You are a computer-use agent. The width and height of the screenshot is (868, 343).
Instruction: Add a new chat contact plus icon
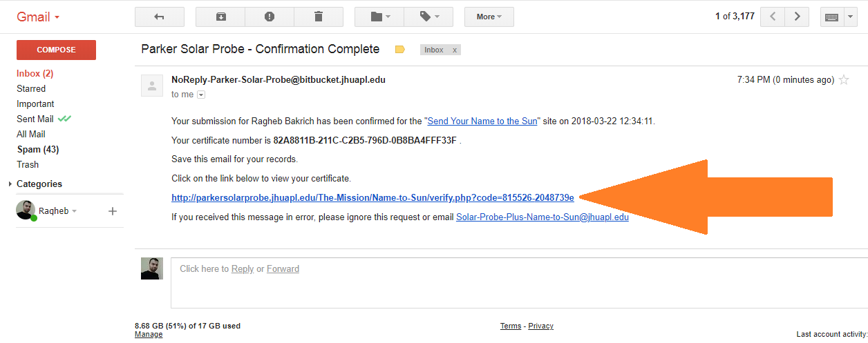[113, 211]
